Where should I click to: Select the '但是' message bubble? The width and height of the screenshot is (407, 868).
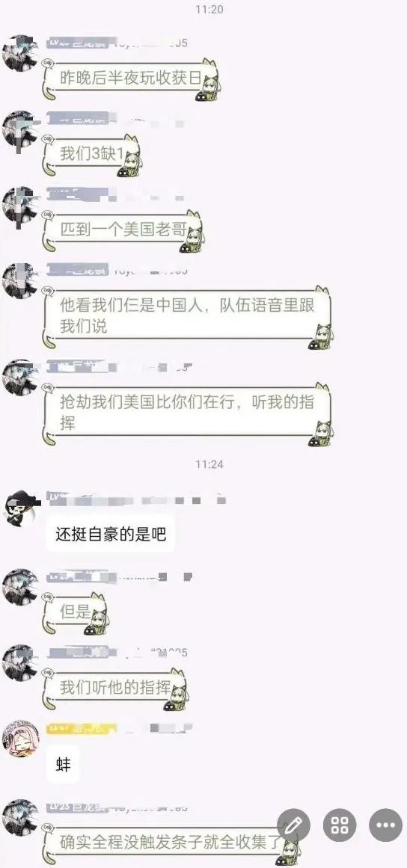76,613
